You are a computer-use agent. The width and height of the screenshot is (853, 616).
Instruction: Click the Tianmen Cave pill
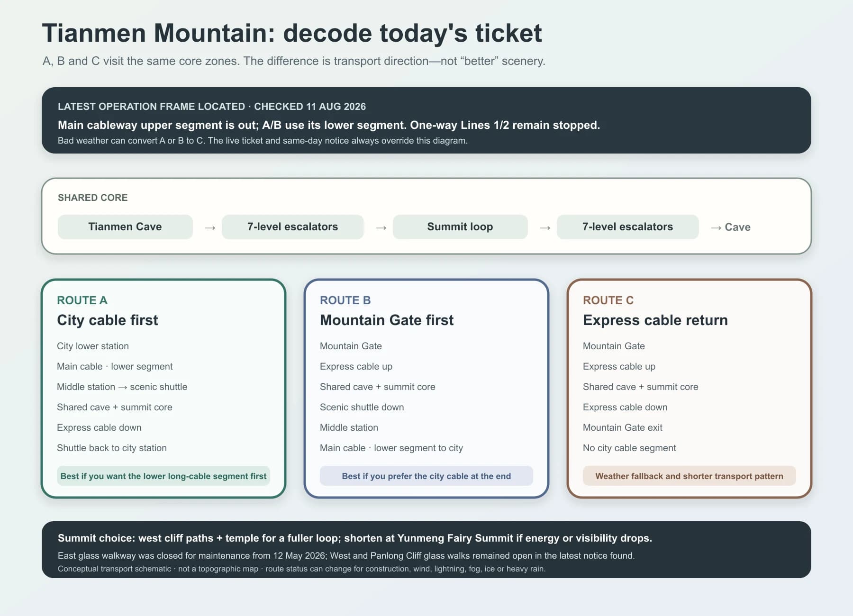tap(125, 227)
